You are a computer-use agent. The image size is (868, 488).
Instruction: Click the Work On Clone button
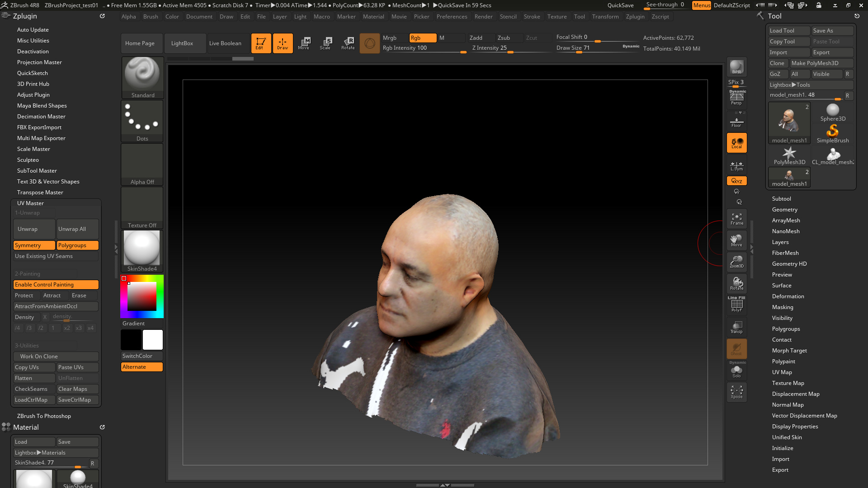pyautogui.click(x=56, y=357)
